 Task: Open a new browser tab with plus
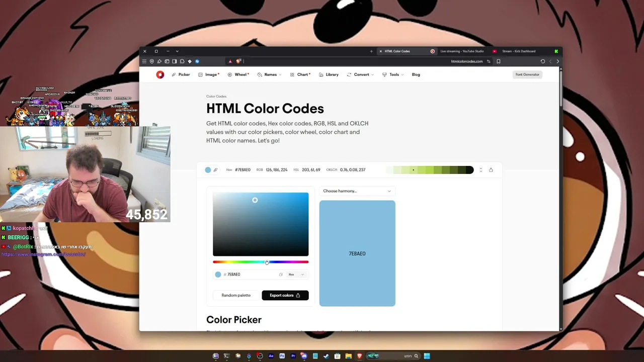(x=371, y=51)
